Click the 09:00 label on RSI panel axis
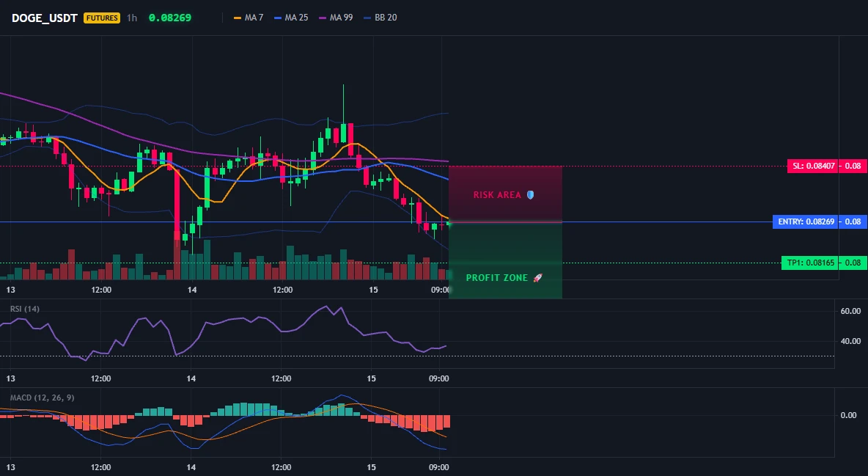This screenshot has width=868, height=476. coord(438,378)
